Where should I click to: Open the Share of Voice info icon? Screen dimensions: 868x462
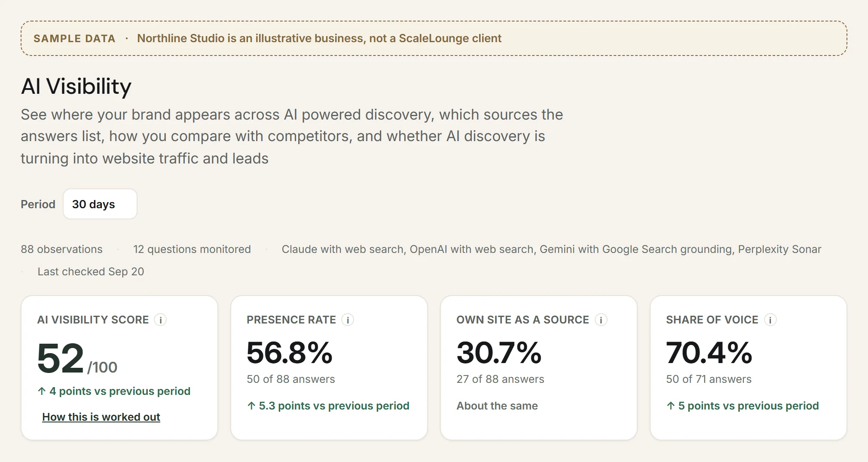[x=770, y=320]
